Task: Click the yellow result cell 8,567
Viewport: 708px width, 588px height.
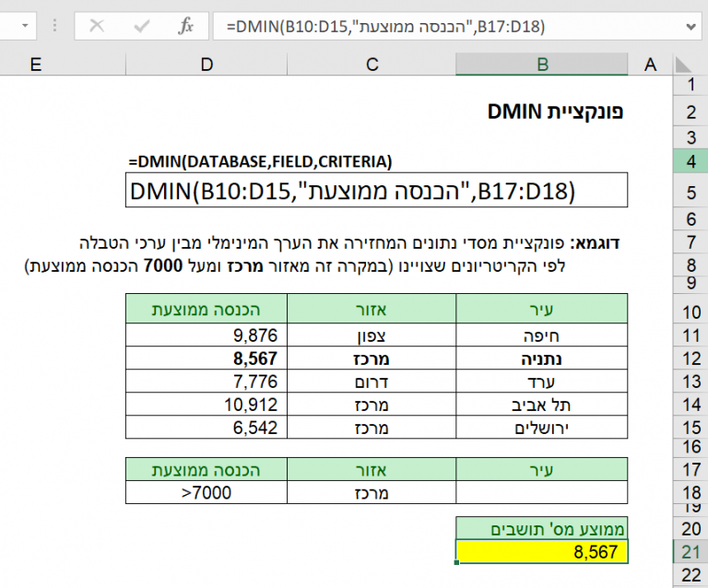Action: pyautogui.click(x=542, y=551)
